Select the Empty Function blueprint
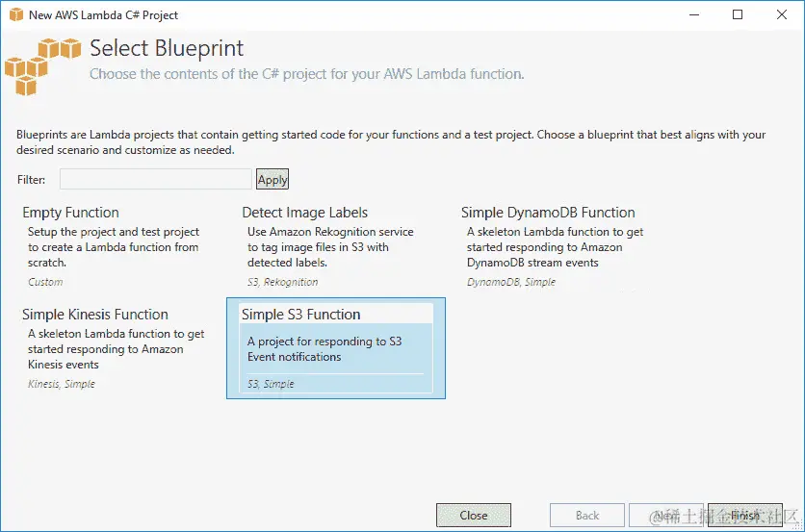 click(x=116, y=246)
